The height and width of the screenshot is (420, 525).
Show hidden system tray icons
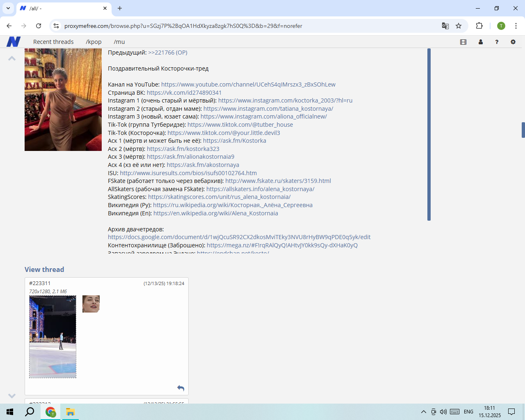click(x=423, y=412)
